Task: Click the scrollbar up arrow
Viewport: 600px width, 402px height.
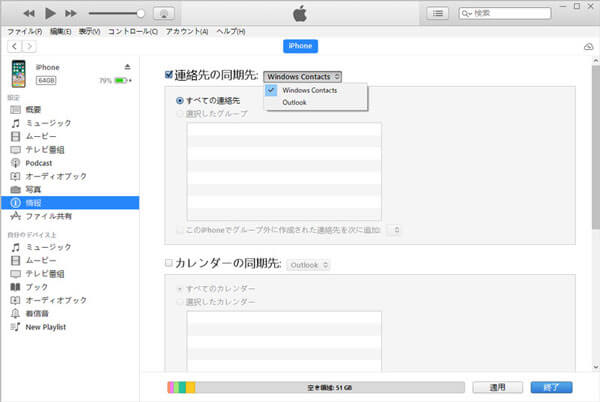Action: pyautogui.click(x=595, y=60)
